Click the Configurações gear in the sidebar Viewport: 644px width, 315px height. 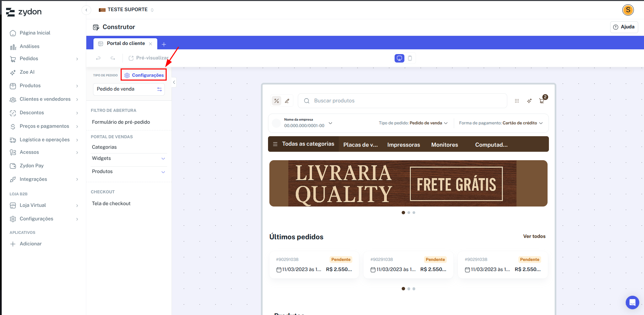point(13,219)
